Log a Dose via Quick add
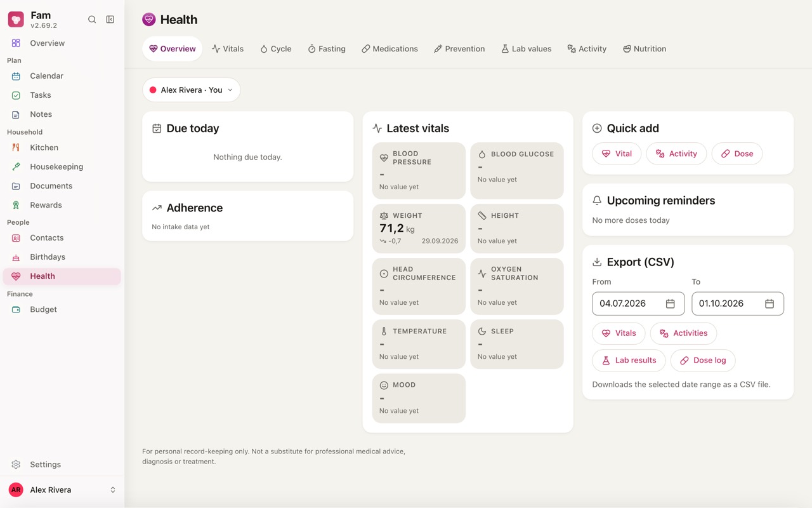 (x=737, y=154)
